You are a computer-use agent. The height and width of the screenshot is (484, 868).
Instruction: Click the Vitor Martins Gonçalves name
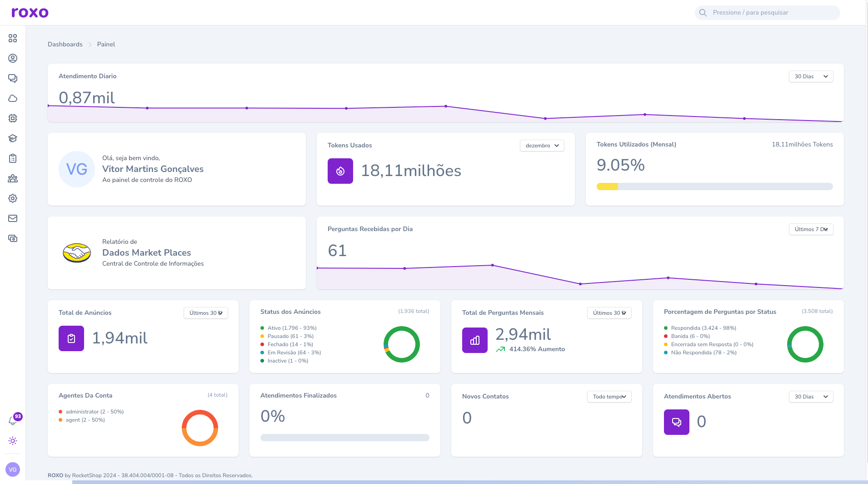coord(153,169)
